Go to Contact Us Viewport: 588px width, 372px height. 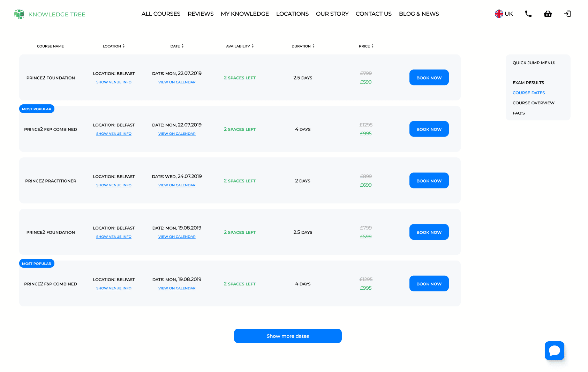pyautogui.click(x=374, y=14)
